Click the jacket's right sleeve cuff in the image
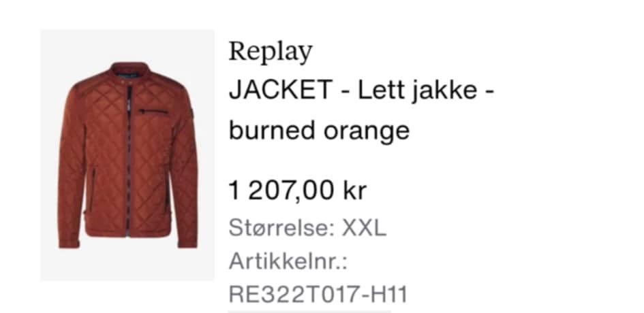 (x=69, y=244)
